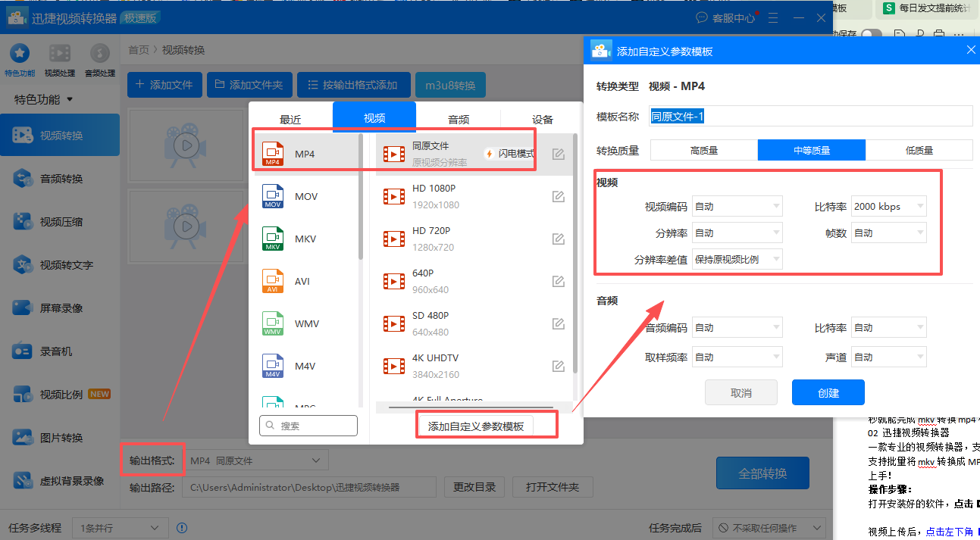Switch to 音频 tab
The height and width of the screenshot is (540, 980).
tap(459, 119)
